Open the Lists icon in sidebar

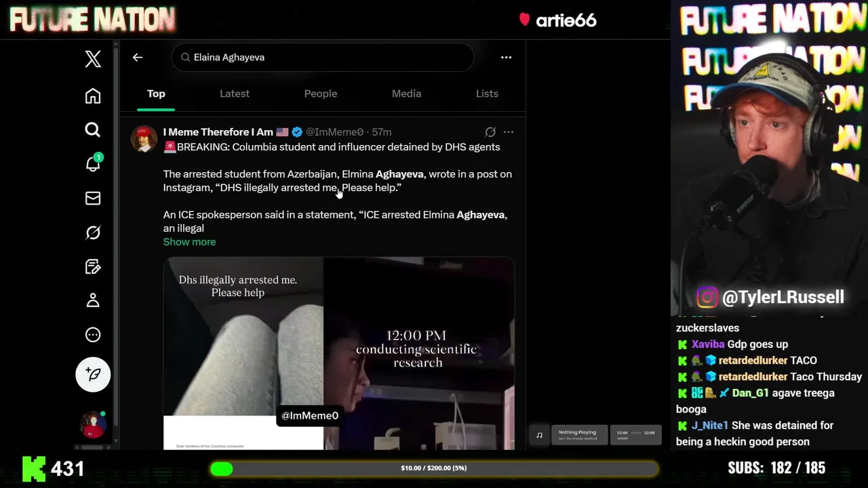[93, 266]
